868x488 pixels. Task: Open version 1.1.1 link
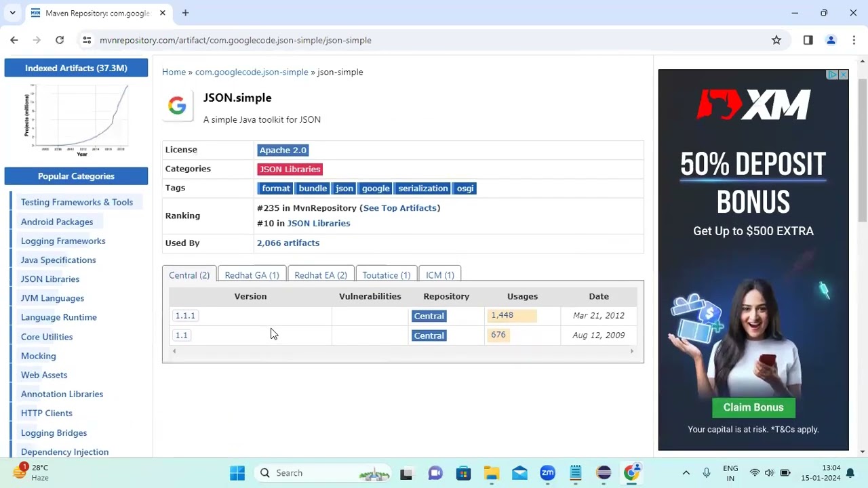pyautogui.click(x=185, y=316)
